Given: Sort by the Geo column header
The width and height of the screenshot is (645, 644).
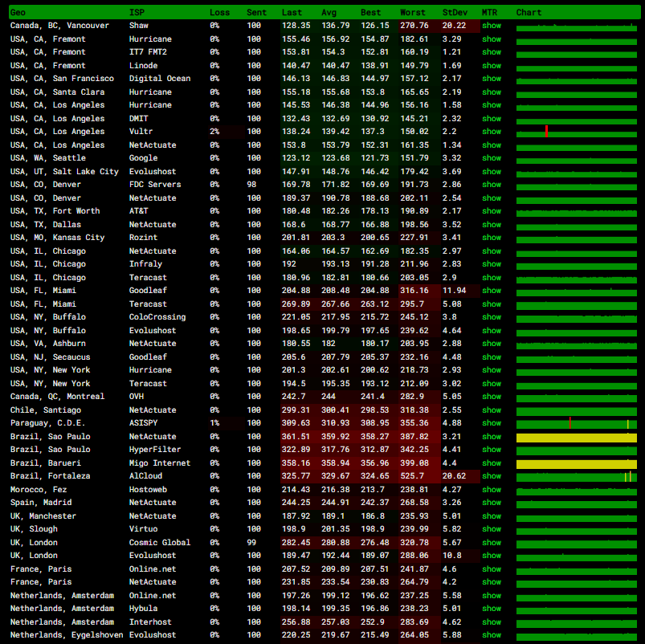Looking at the screenshot, I should coord(18,13).
